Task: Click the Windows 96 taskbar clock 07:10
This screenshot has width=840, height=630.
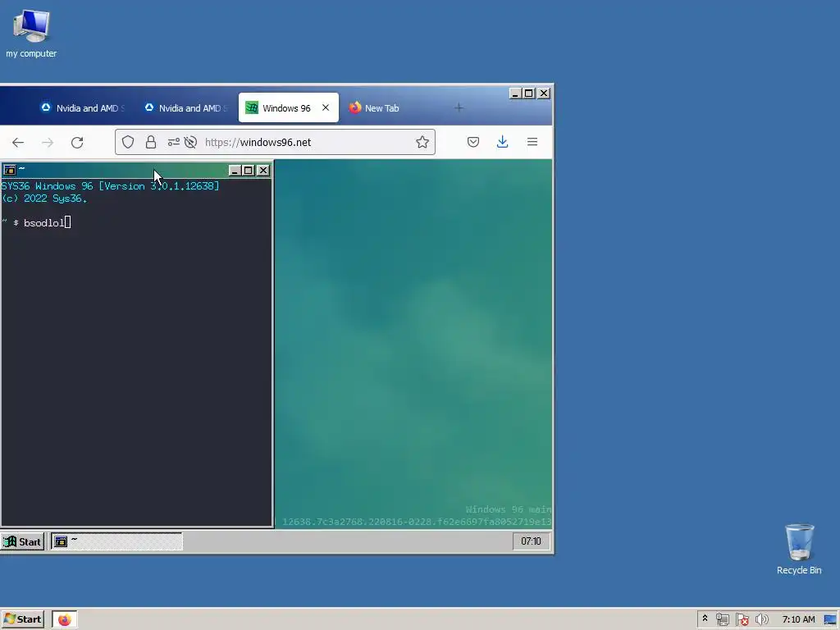Action: tap(531, 541)
